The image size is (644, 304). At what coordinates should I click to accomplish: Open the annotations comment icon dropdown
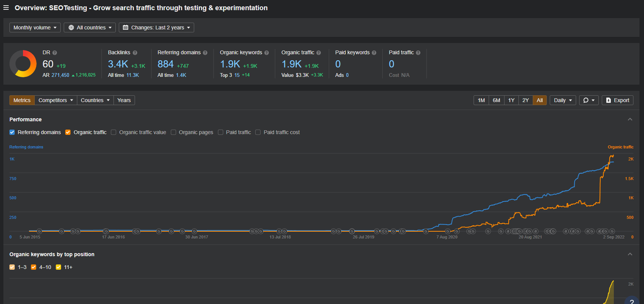[589, 100]
